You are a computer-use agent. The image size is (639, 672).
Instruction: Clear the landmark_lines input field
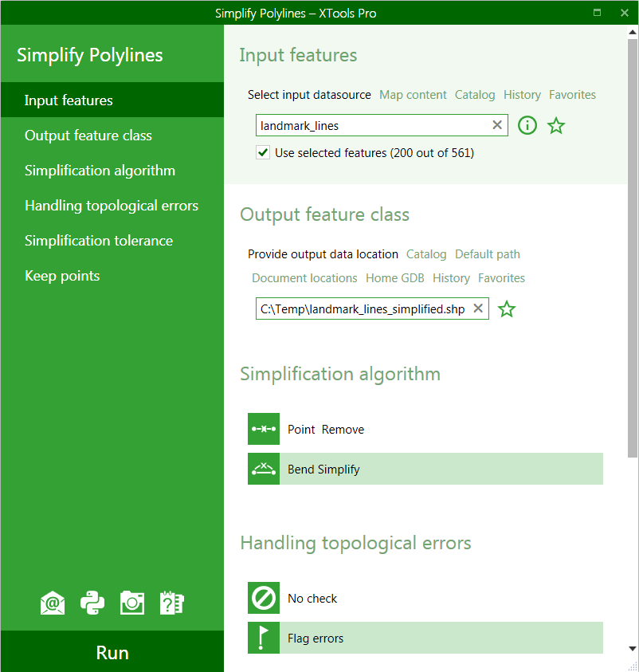497,124
